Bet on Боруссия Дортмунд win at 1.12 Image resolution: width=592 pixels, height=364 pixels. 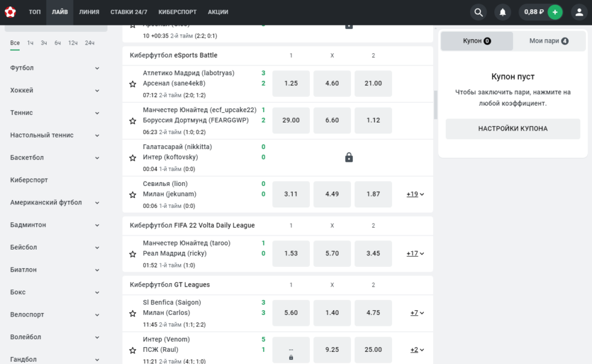pyautogui.click(x=373, y=120)
